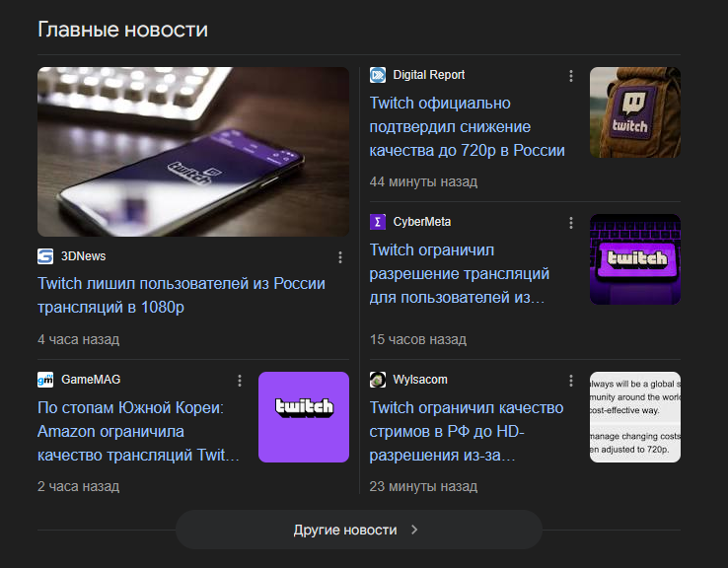Open article 'Twitch лишил пользователей из России трансляций в 1080p'
Screen dimensions: 728x568
[182, 295]
